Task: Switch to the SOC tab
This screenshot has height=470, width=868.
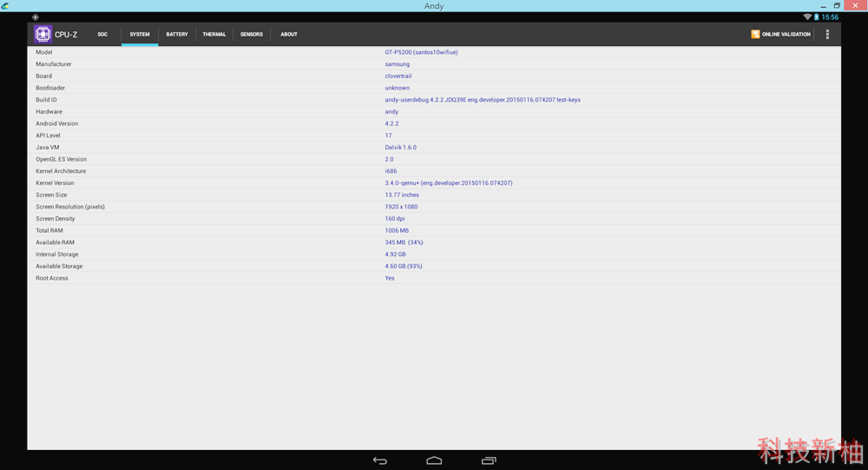Action: tap(102, 35)
